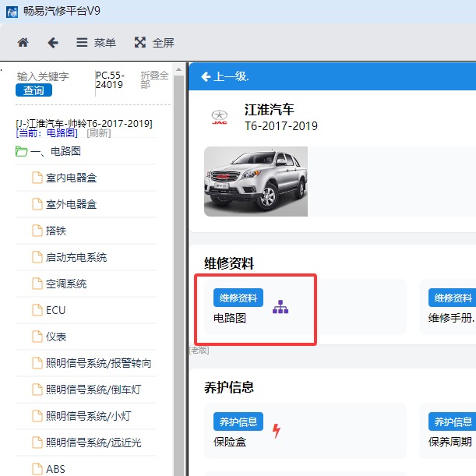Open the 保养周期 card
This screenshot has height=476, width=476.
[447, 431]
